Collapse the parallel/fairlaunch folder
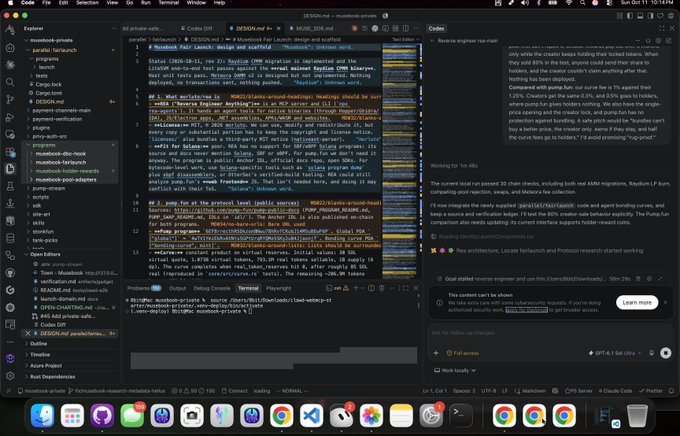This screenshot has height=436, width=680. (x=54, y=50)
